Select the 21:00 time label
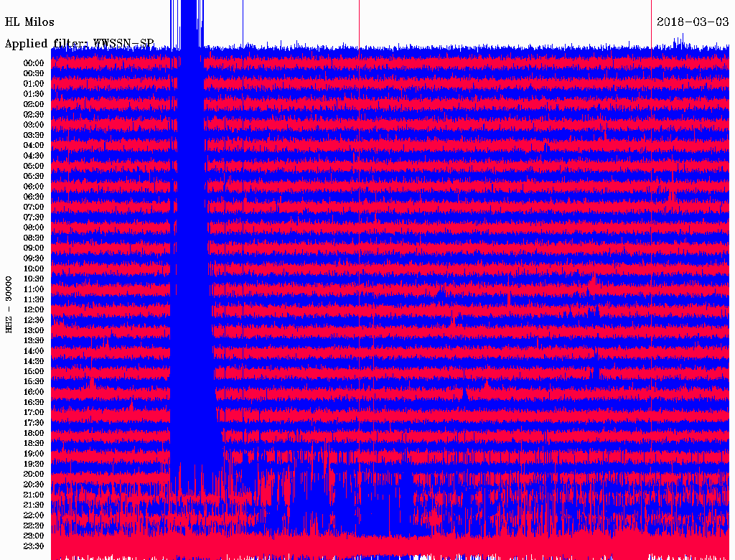This screenshot has height=560, width=735. [x=34, y=495]
